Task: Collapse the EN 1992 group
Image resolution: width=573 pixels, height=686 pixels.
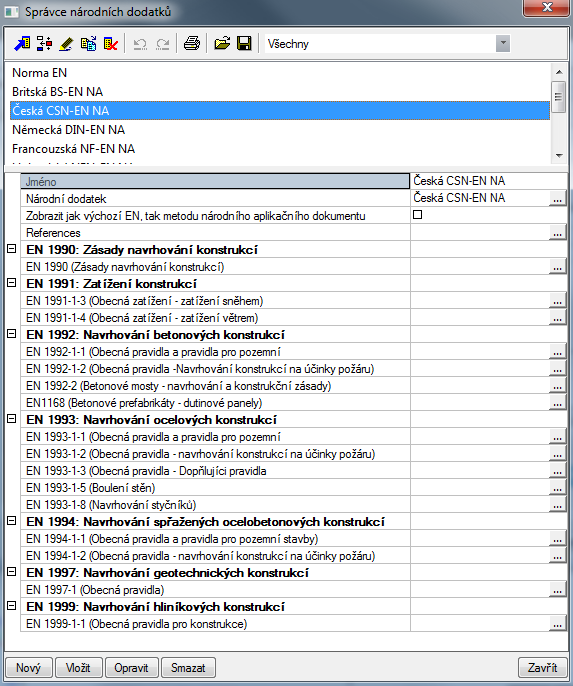Action: [x=12, y=334]
